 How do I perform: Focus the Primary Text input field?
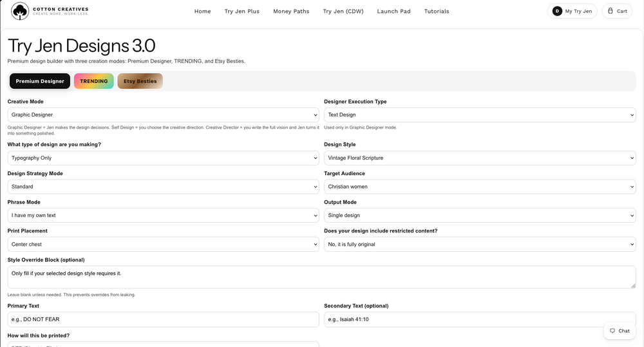pyautogui.click(x=163, y=319)
